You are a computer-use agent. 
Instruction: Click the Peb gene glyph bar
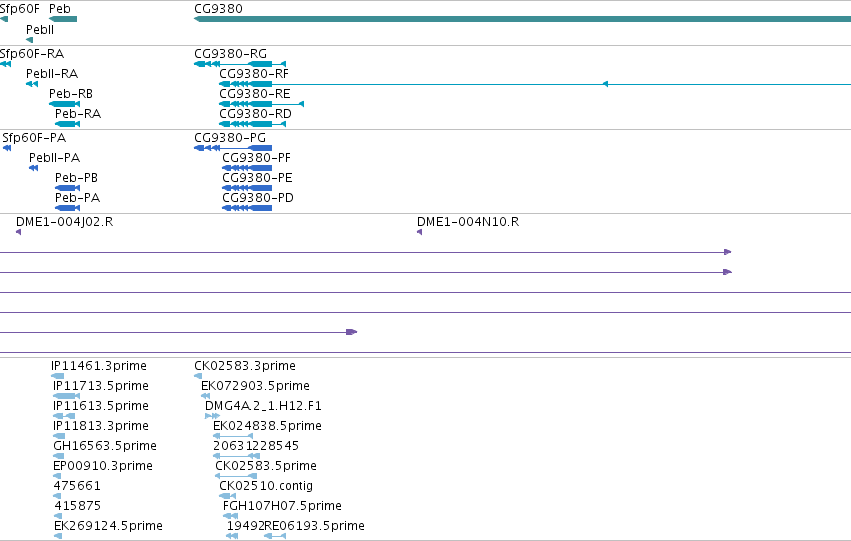point(63,19)
